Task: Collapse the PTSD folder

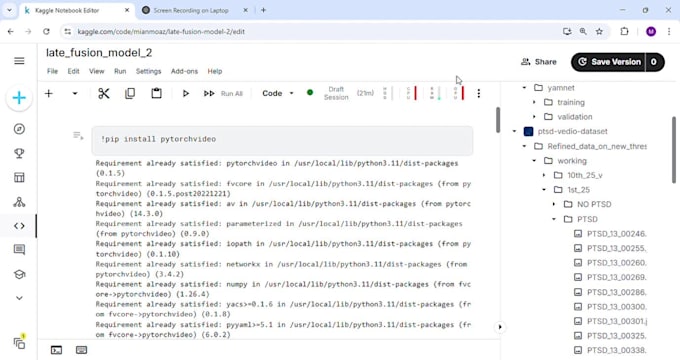Action: click(x=554, y=219)
